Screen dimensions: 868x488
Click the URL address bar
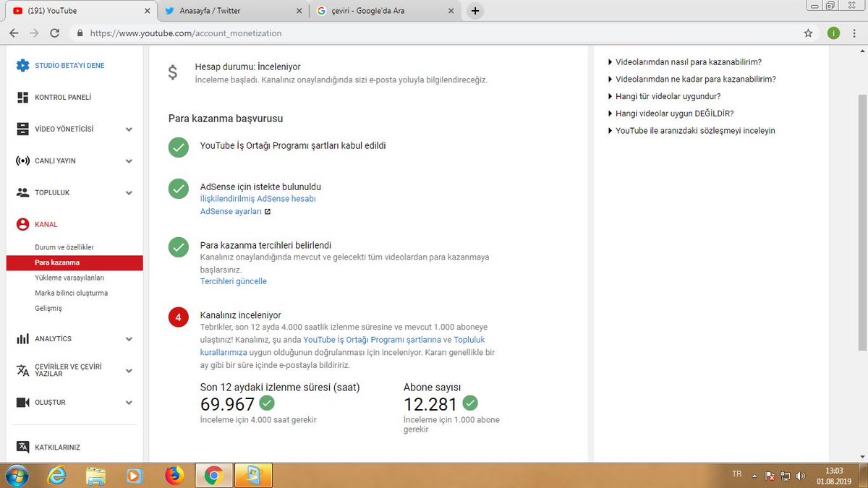[x=434, y=33]
